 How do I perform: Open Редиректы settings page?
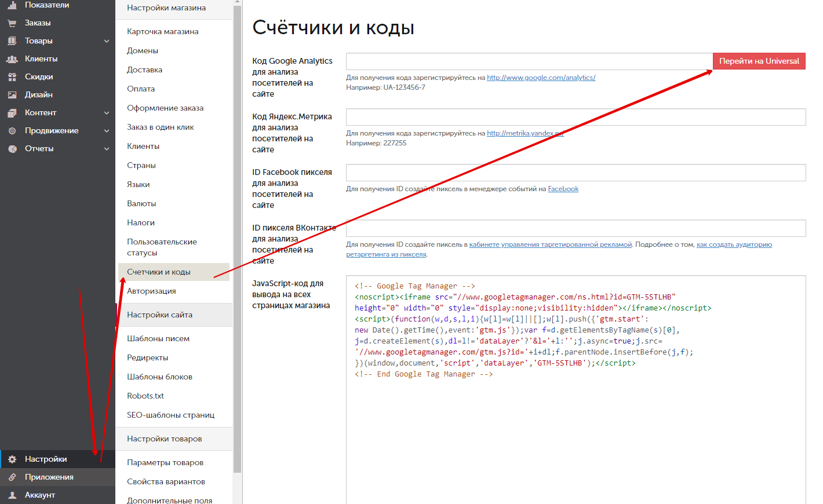148,358
